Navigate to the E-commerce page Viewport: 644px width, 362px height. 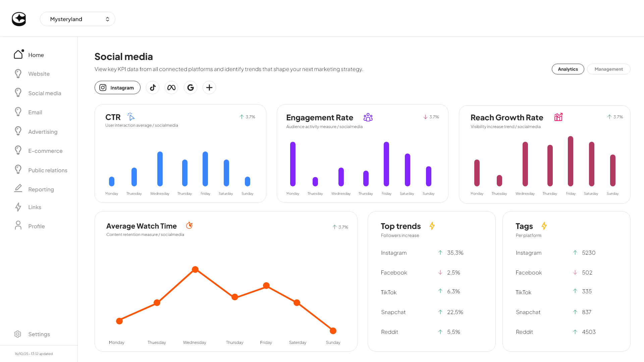point(45,150)
